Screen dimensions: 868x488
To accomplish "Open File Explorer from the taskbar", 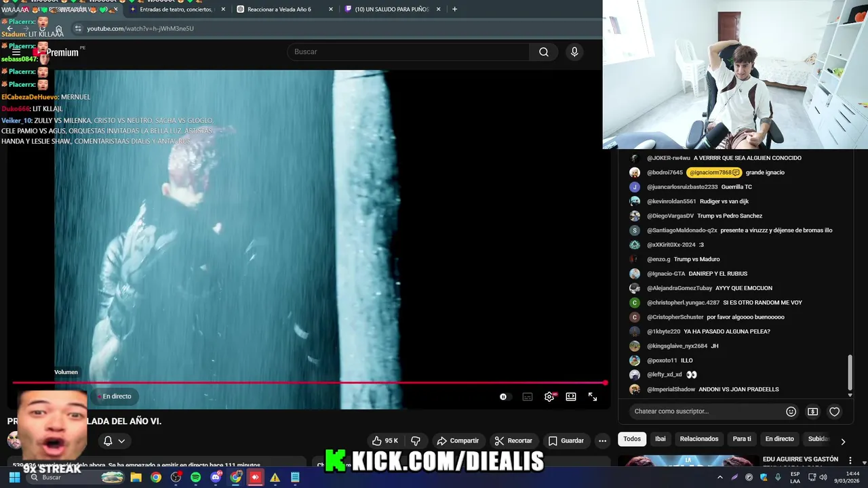I will pos(136,477).
